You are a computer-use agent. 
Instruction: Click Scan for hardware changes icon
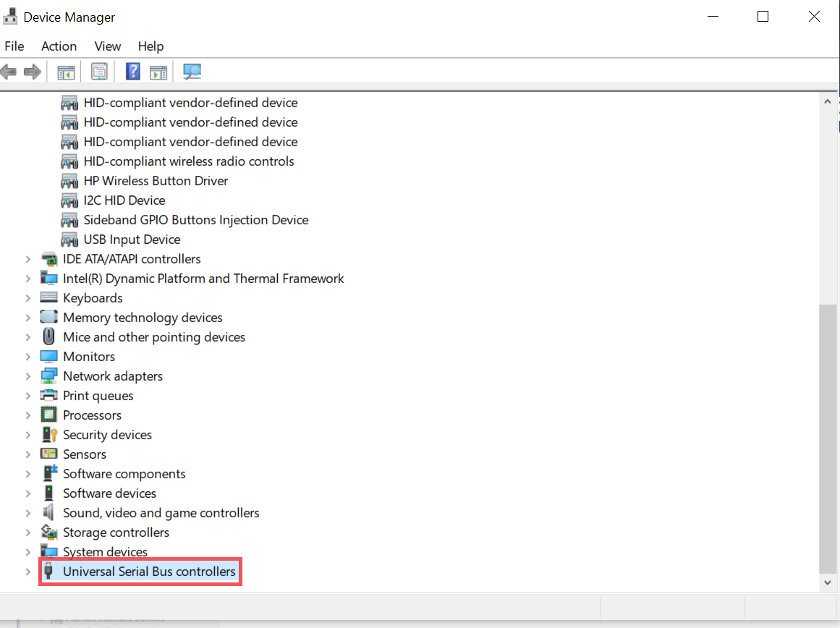click(192, 72)
